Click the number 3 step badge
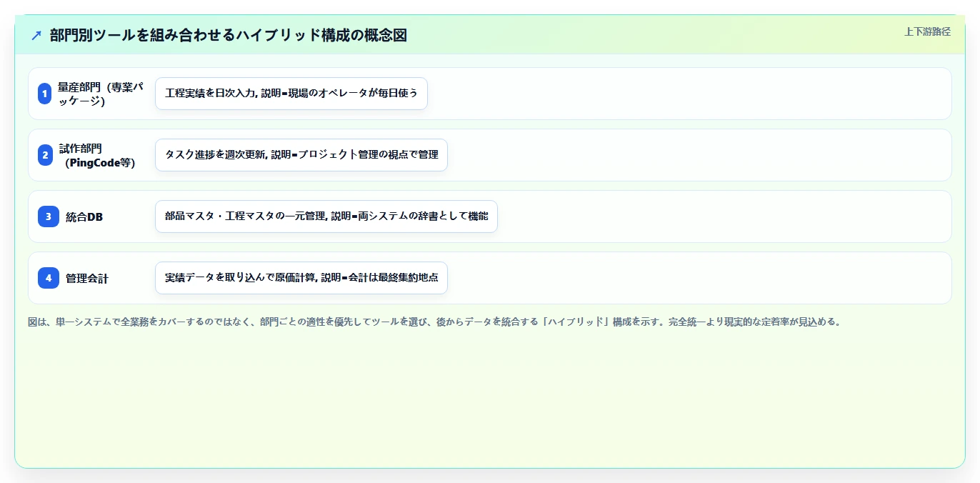 click(x=49, y=216)
